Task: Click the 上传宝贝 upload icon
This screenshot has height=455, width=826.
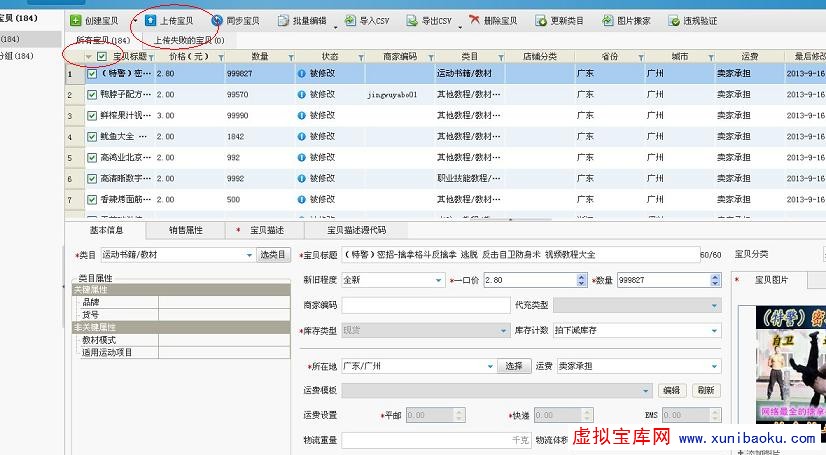Action: (x=150, y=20)
